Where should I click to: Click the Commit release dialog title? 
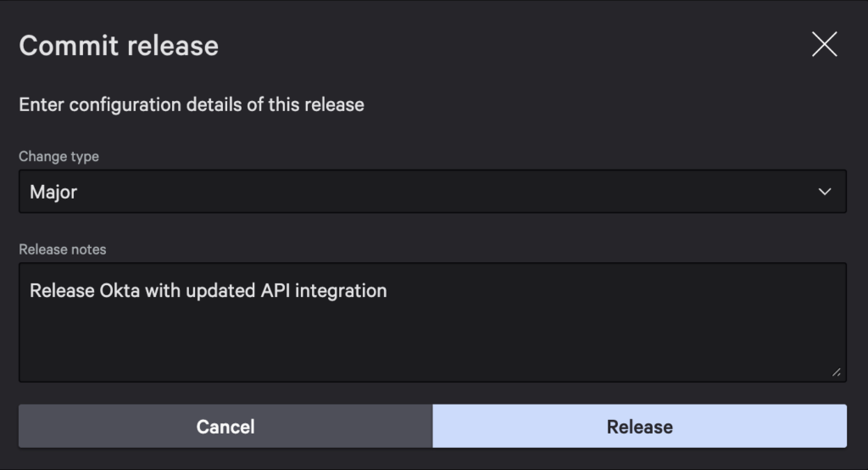pos(119,45)
